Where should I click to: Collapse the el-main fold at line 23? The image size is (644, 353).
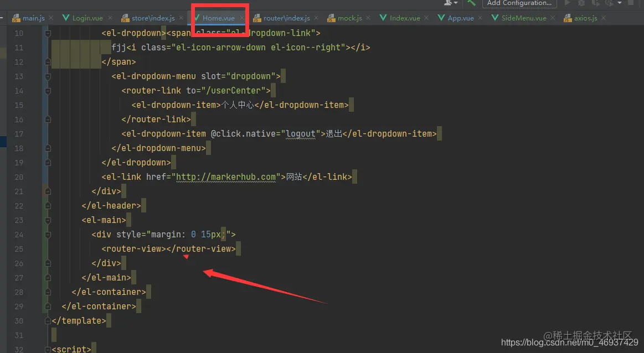click(x=48, y=220)
